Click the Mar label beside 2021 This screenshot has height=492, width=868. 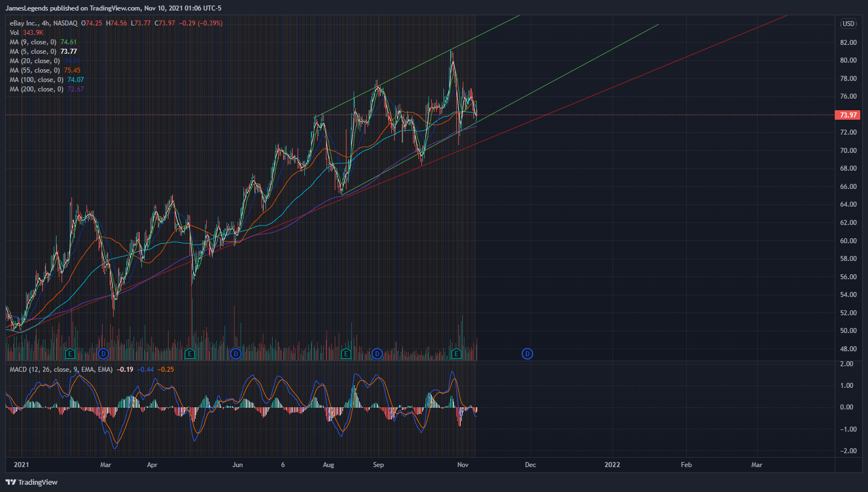(x=105, y=465)
